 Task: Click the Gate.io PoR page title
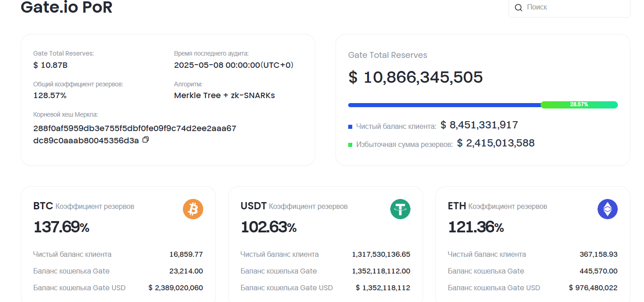[66, 7]
